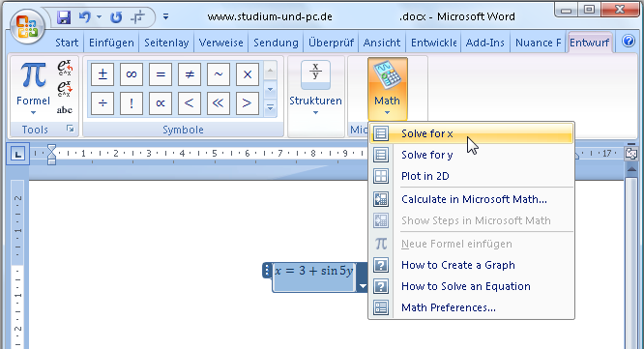Viewport: 644px width, 349px height.
Task: Insert the factorial exclamation symbol
Action: 132,103
